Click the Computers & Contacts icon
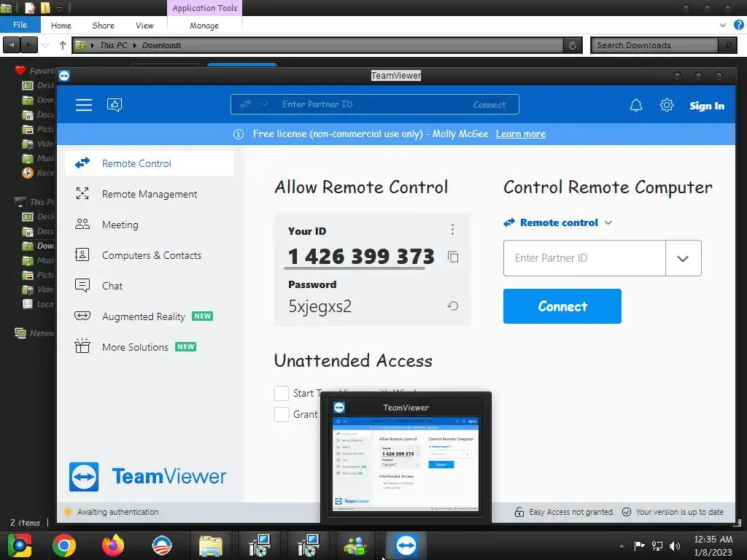This screenshot has width=747, height=560. click(82, 254)
